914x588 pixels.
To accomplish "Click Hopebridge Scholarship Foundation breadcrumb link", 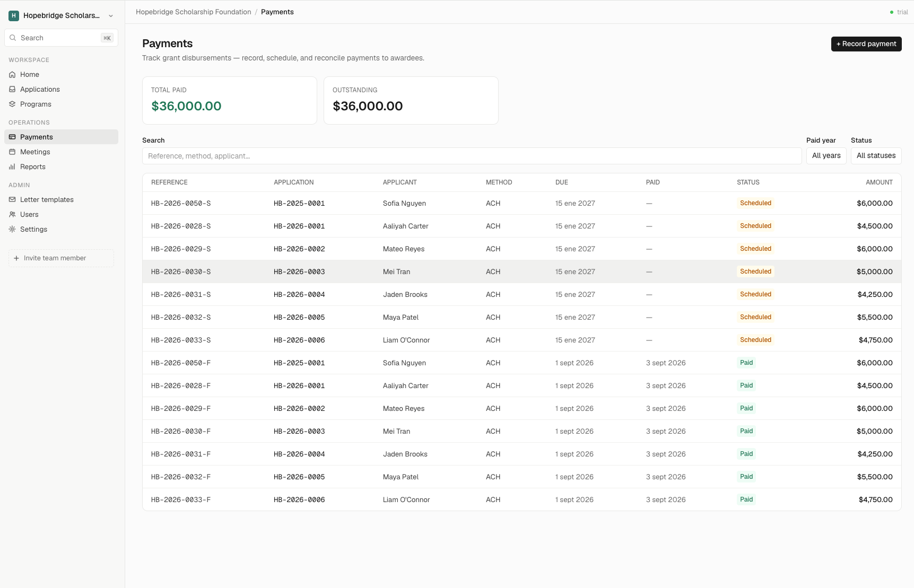I will click(x=194, y=12).
